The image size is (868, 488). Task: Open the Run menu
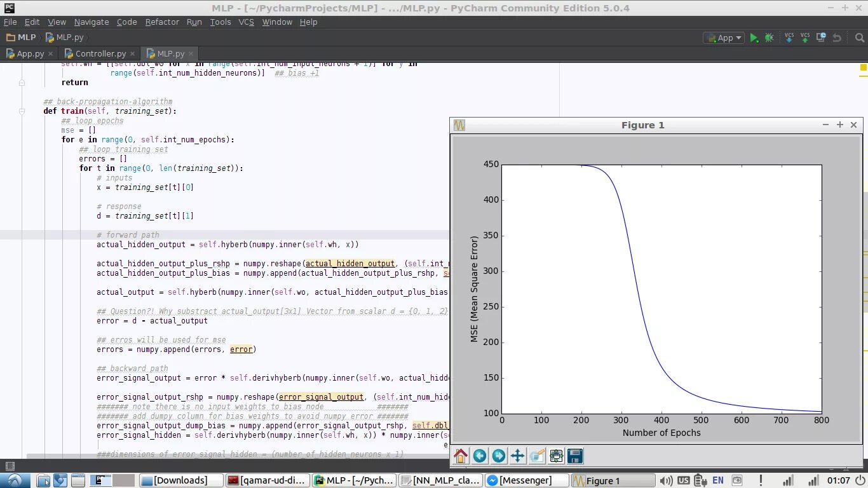pos(194,22)
